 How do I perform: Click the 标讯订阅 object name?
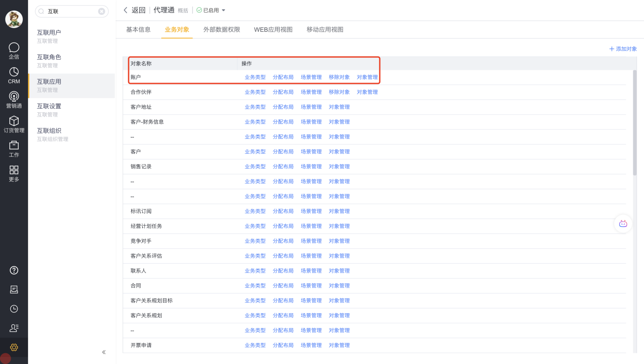coord(141,212)
